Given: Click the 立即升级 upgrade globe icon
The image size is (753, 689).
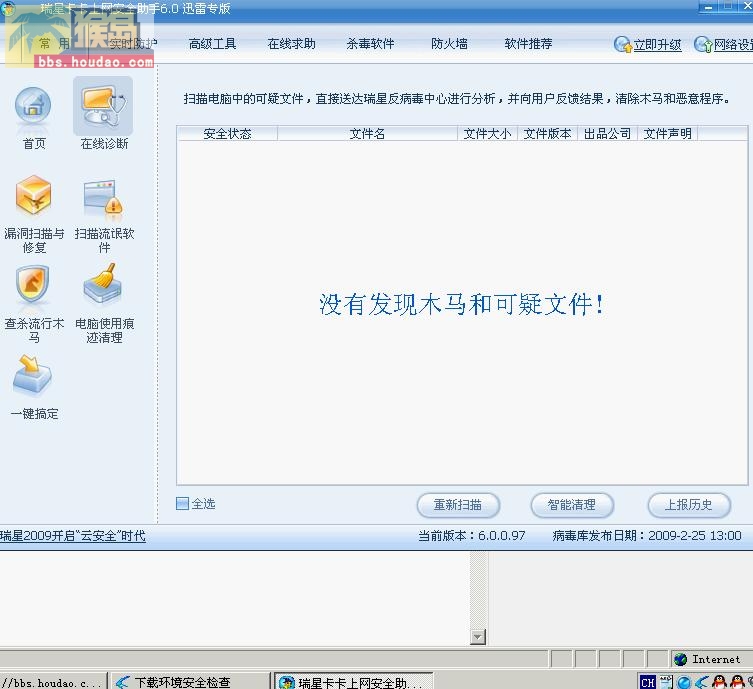Looking at the screenshot, I should pyautogui.click(x=622, y=44).
